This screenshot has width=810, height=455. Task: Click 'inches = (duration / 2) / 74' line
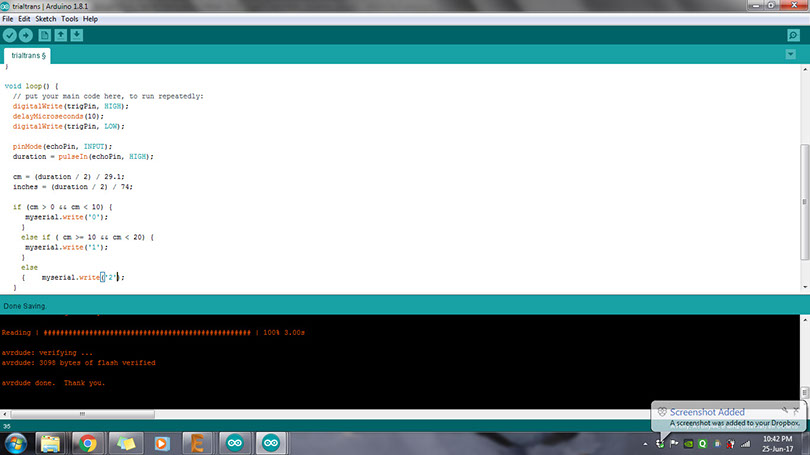tap(73, 187)
